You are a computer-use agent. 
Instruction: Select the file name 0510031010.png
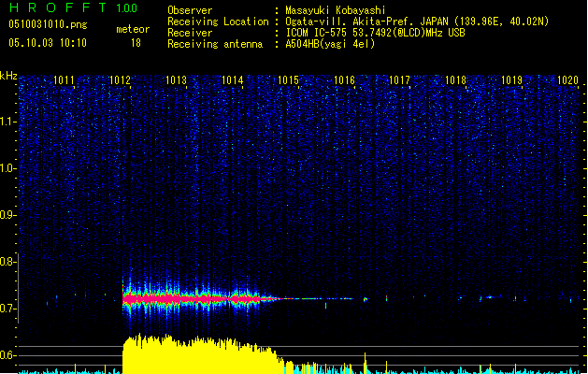pos(48,24)
